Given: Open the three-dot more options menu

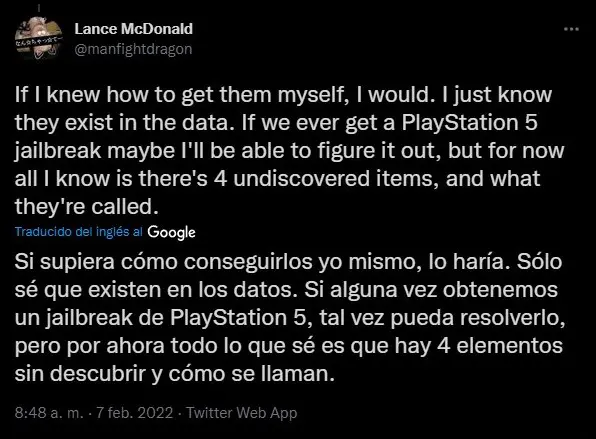Looking at the screenshot, I should pos(571,29).
